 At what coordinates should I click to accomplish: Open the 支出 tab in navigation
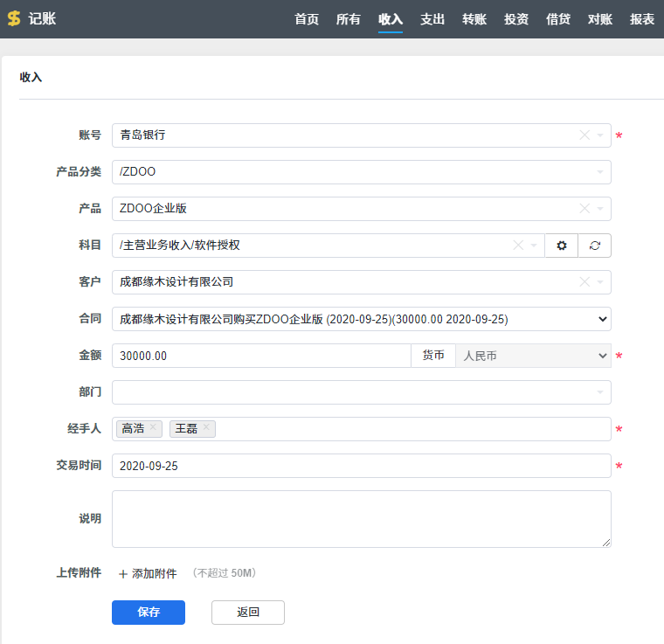click(432, 19)
